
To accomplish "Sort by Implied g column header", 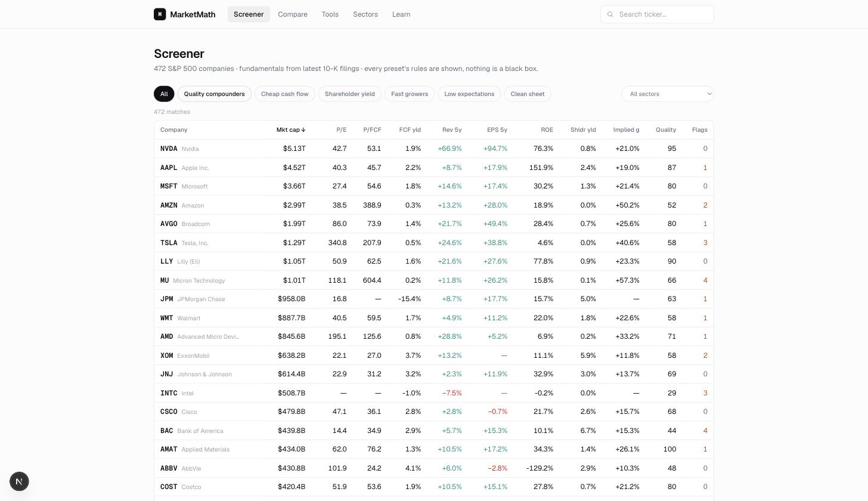I will point(626,130).
